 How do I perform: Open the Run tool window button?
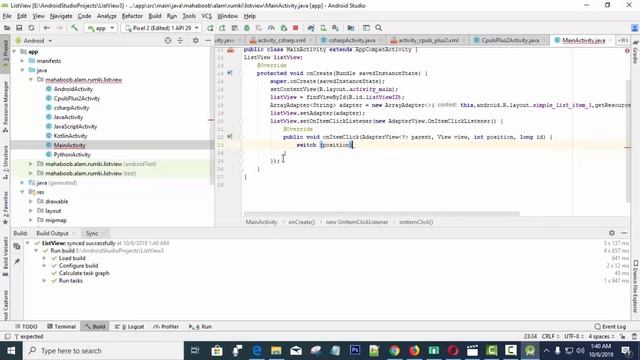[x=200, y=327]
